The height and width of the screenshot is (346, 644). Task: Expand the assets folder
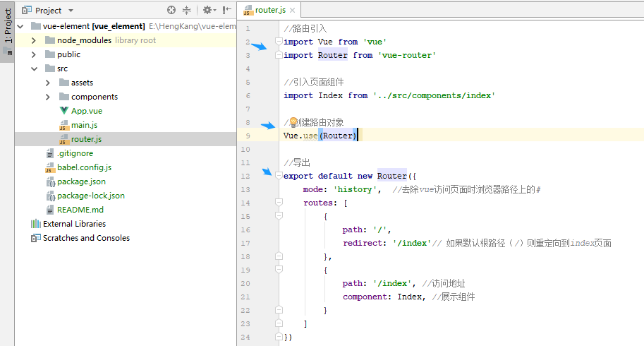coord(48,83)
